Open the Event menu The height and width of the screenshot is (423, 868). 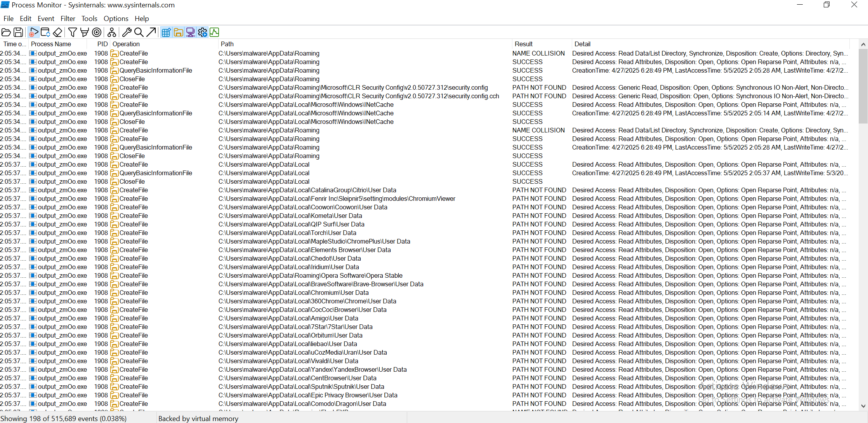pos(46,19)
